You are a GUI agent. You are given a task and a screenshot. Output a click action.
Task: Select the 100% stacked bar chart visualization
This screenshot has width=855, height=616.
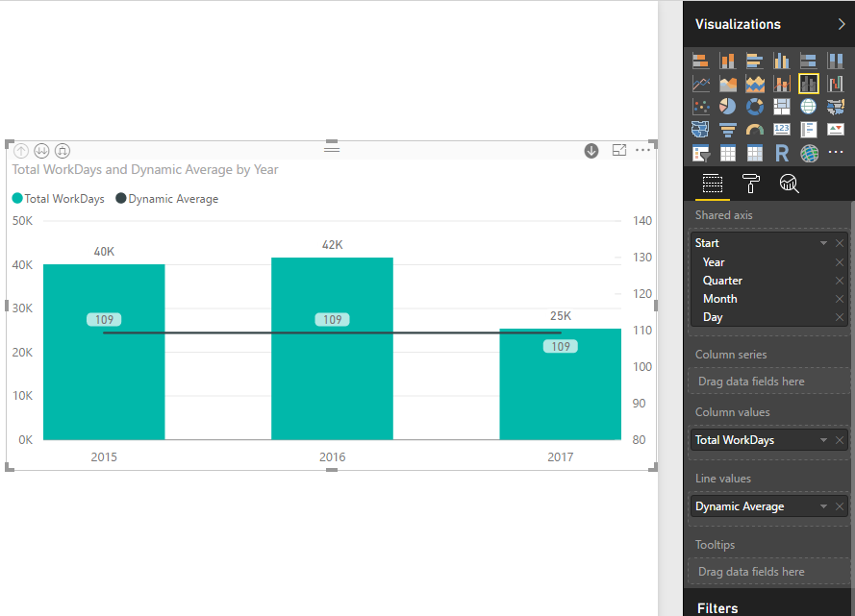pyautogui.click(x=808, y=61)
